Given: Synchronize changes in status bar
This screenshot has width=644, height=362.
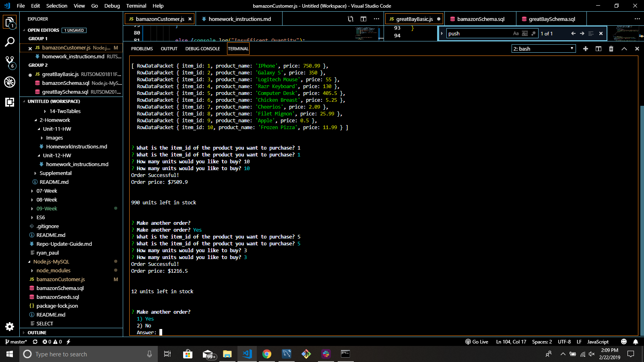Looking at the screenshot, I should tap(35, 342).
